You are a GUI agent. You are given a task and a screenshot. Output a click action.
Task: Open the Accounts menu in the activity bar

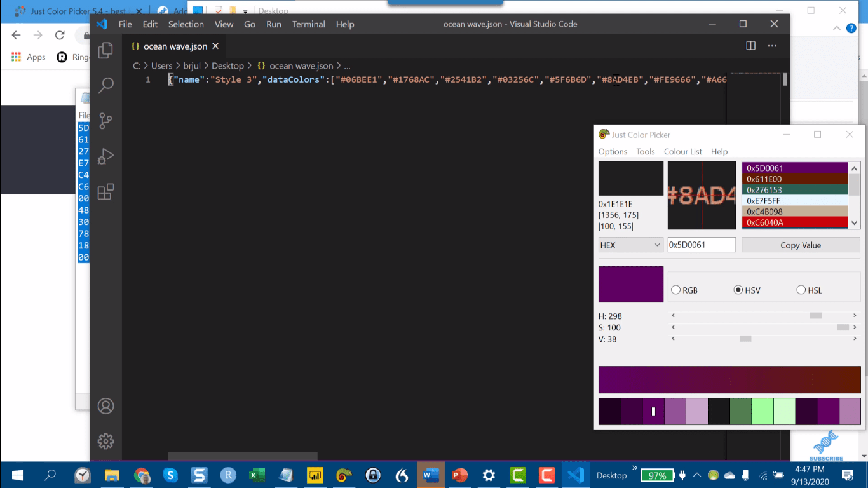point(105,406)
